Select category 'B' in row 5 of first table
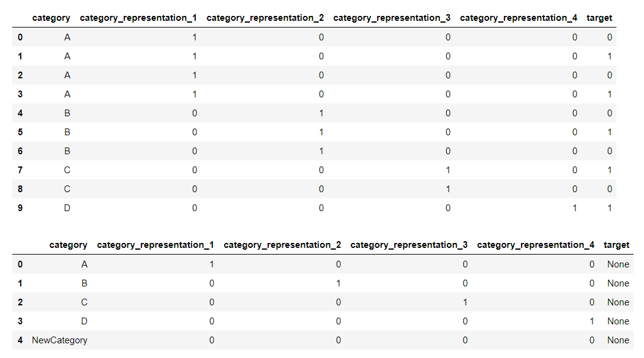 [x=67, y=132]
